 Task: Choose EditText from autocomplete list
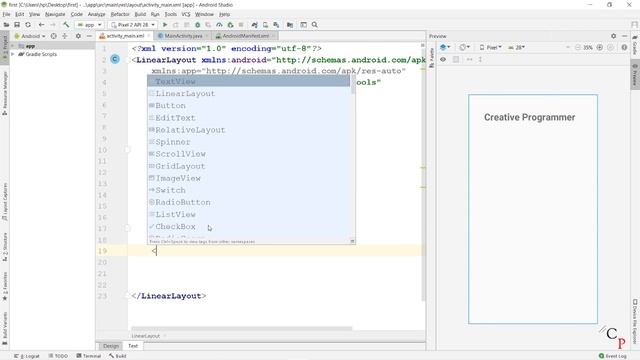coord(249,118)
